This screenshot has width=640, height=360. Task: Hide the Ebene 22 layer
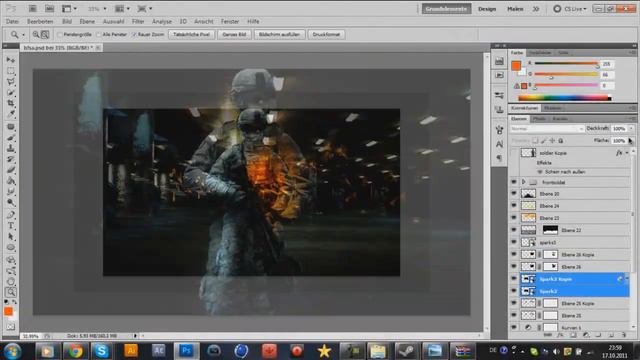[x=514, y=230]
